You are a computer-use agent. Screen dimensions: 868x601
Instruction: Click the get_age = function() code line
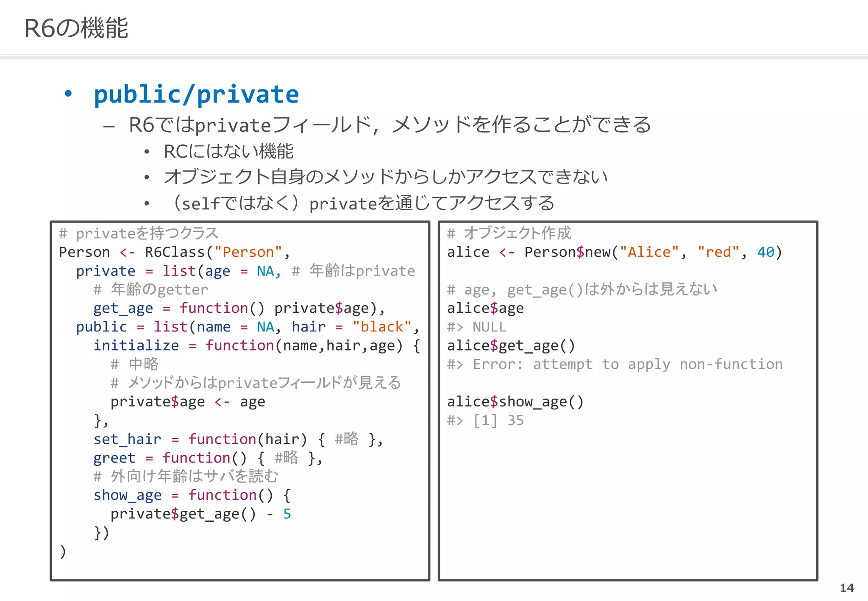click(x=239, y=308)
